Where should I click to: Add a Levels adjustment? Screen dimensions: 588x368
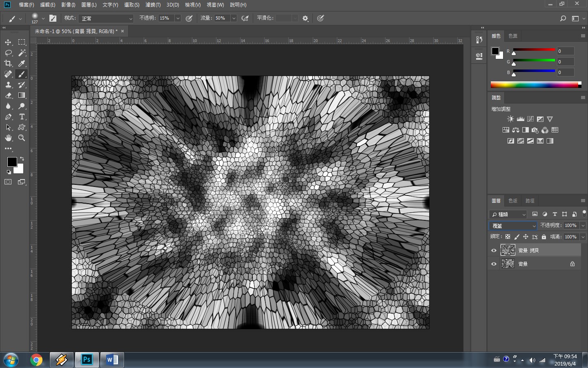[x=520, y=119]
